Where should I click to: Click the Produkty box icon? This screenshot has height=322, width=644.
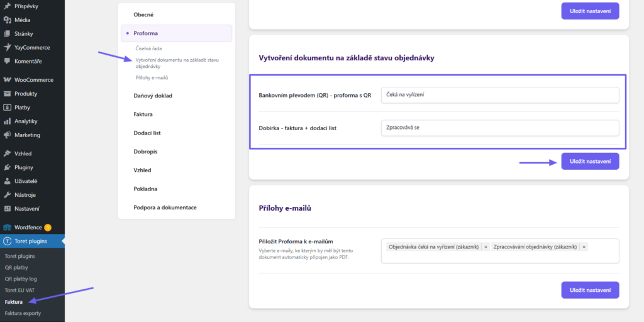7,94
